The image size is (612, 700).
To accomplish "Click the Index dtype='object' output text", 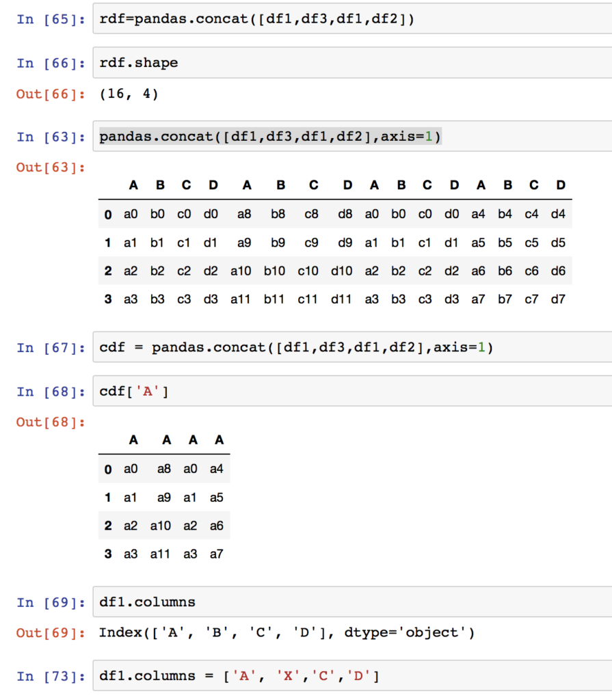I will [x=287, y=632].
